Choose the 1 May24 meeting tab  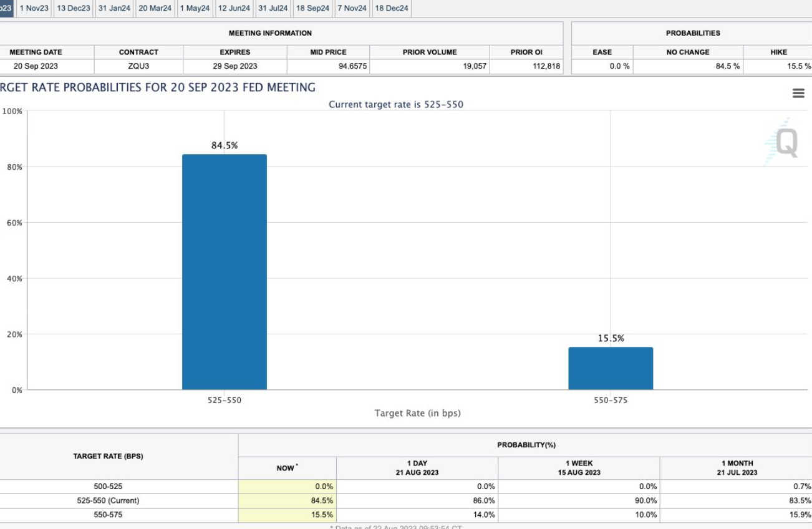[x=195, y=8]
